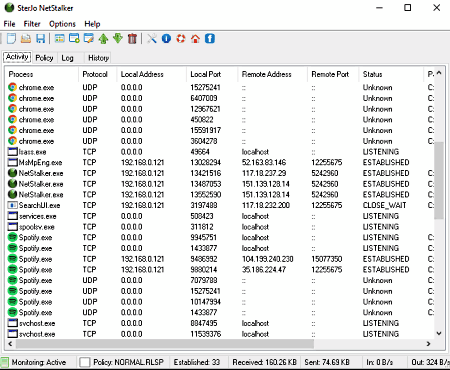Screen dimensions: 450x370
Task: Click the trash can delete icon
Action: [132, 39]
